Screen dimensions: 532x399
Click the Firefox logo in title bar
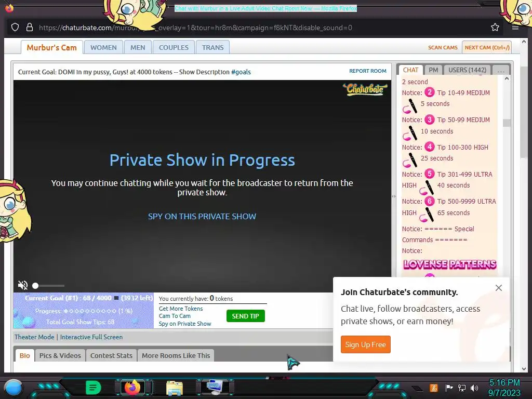pyautogui.click(x=9, y=7)
